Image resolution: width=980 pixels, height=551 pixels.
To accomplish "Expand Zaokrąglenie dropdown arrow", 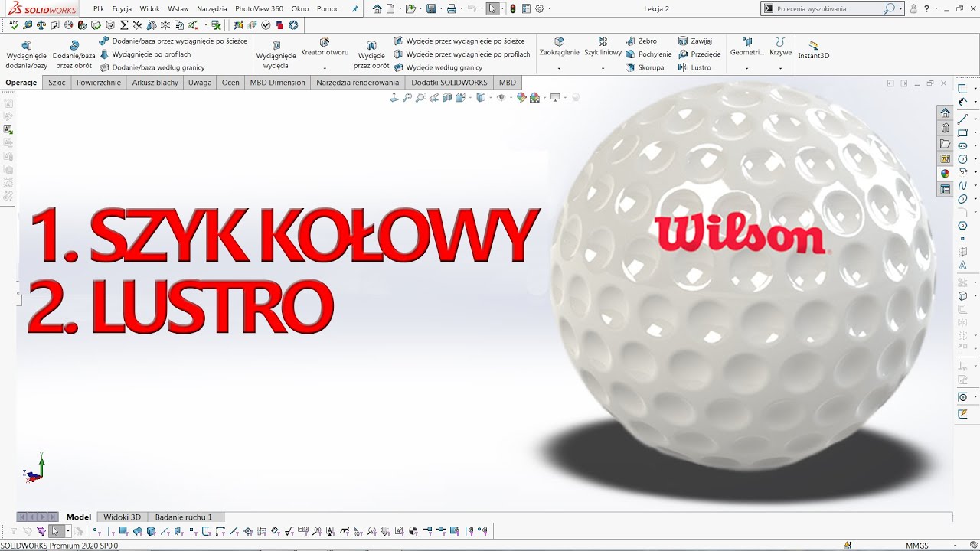I will click(x=559, y=68).
